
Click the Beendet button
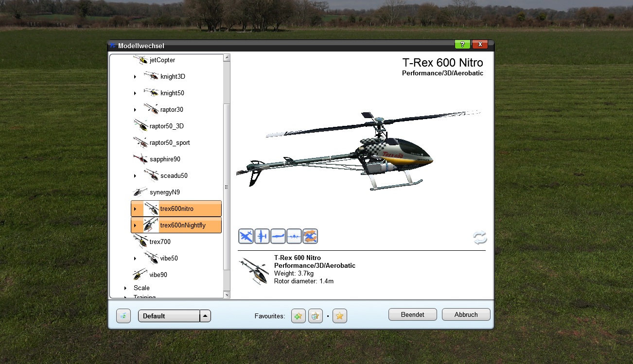[x=413, y=314]
